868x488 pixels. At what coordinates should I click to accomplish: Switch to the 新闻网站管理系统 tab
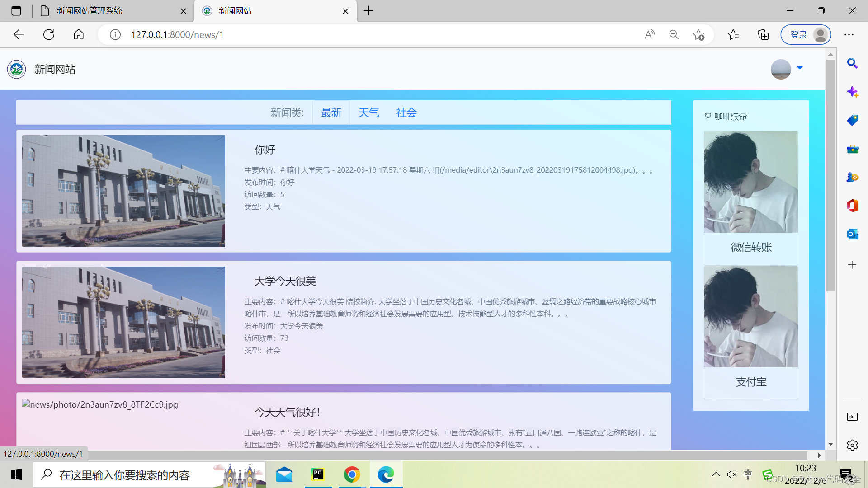click(x=113, y=11)
